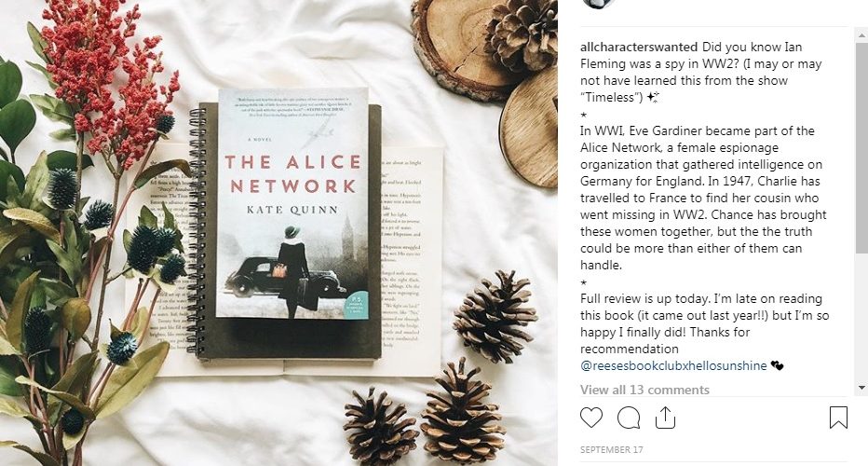Click The Alice Network book cover in photo
The height and width of the screenshot is (466, 868).
[x=292, y=203]
